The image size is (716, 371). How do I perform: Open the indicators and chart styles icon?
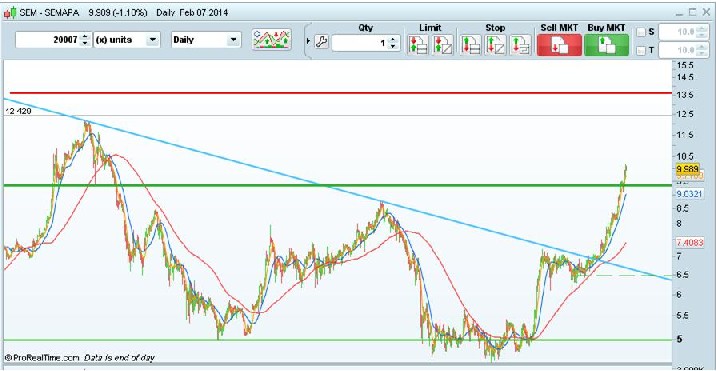tap(272, 40)
